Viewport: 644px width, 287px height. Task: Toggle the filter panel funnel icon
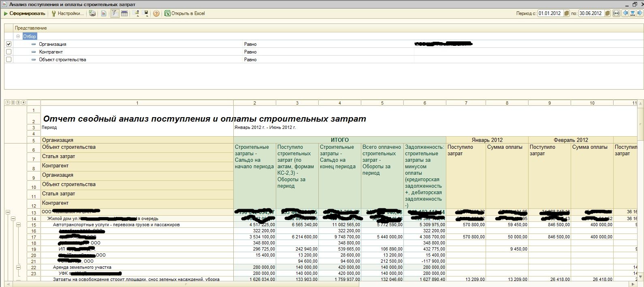click(115, 13)
